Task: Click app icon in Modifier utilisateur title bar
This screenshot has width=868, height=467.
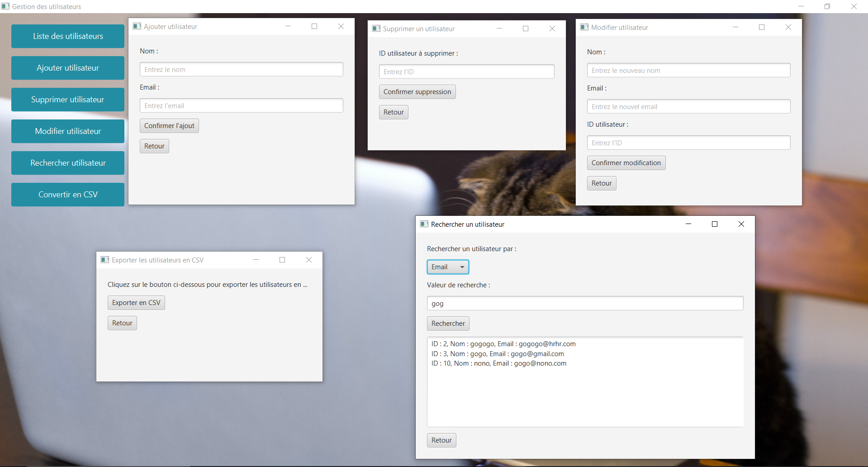Action: tap(584, 27)
